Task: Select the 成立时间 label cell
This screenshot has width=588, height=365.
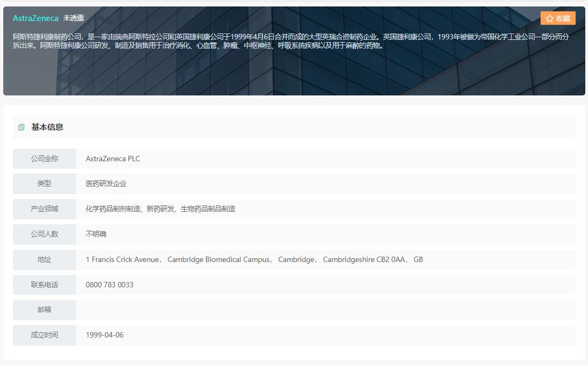Action: 44,335
